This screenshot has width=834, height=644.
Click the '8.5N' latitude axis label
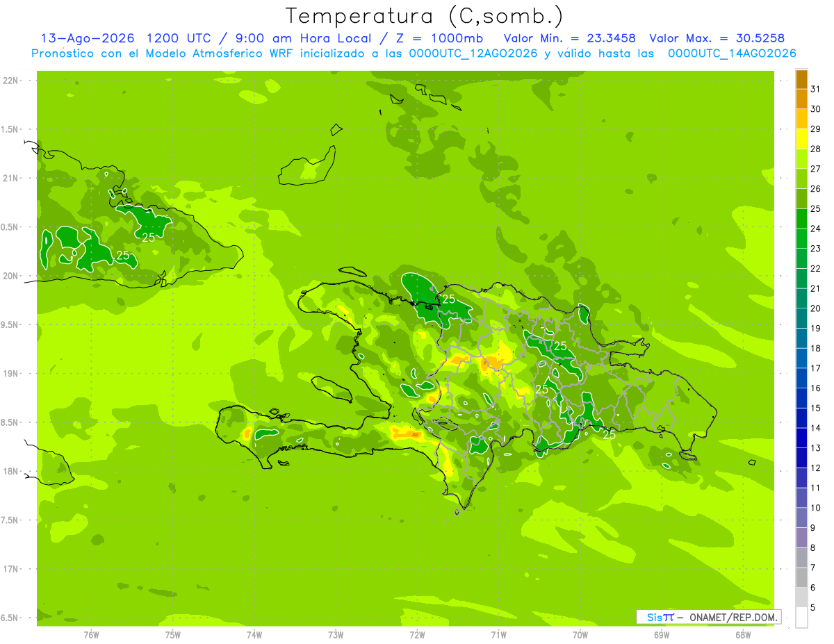(10, 422)
